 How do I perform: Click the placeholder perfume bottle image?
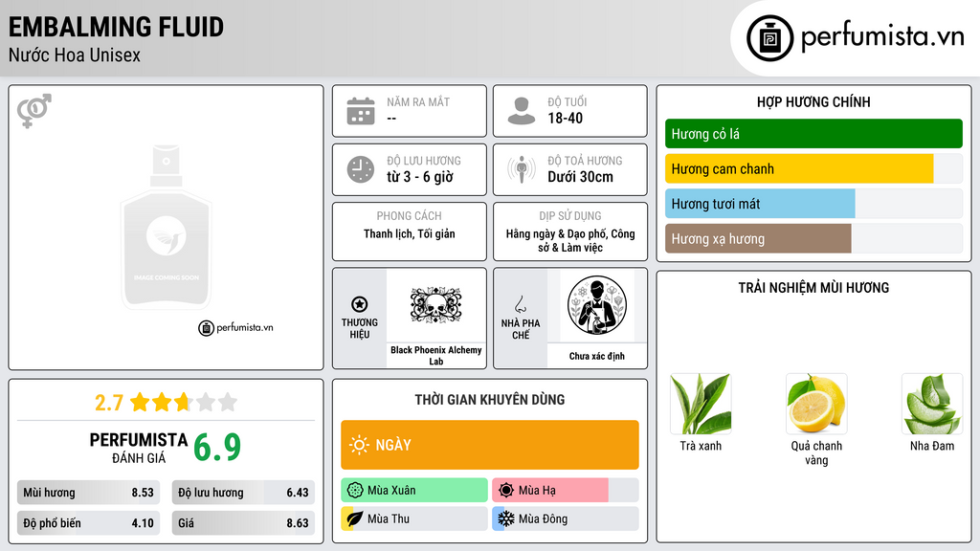click(166, 228)
